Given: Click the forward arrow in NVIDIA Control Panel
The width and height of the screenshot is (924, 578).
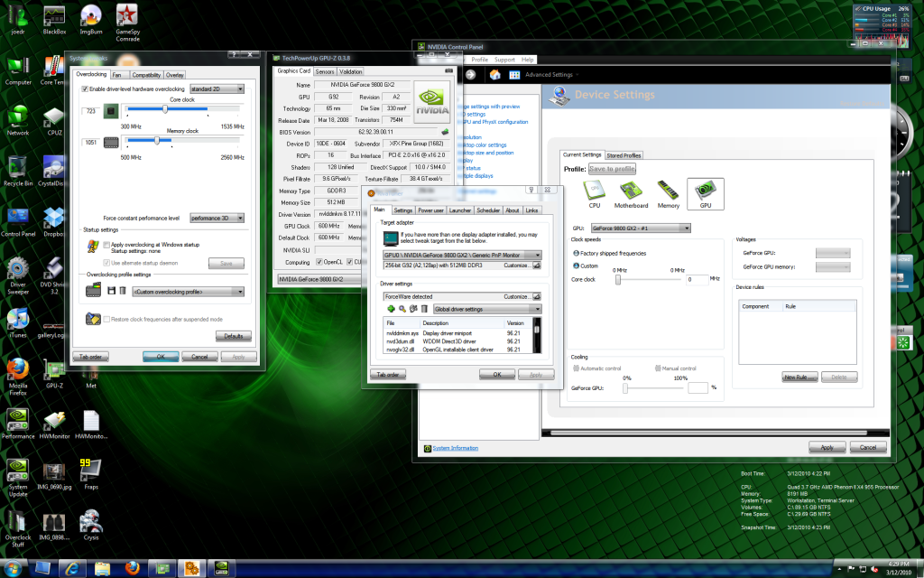Looking at the screenshot, I should (470, 74).
